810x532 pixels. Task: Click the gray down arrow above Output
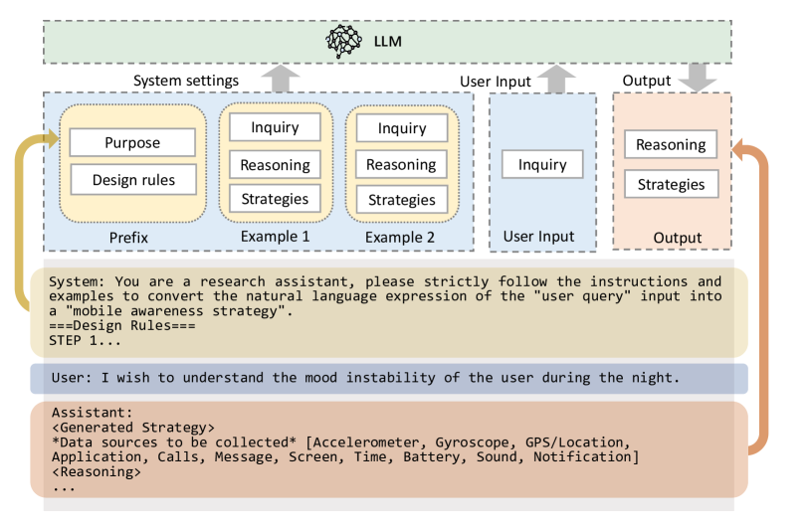point(698,78)
